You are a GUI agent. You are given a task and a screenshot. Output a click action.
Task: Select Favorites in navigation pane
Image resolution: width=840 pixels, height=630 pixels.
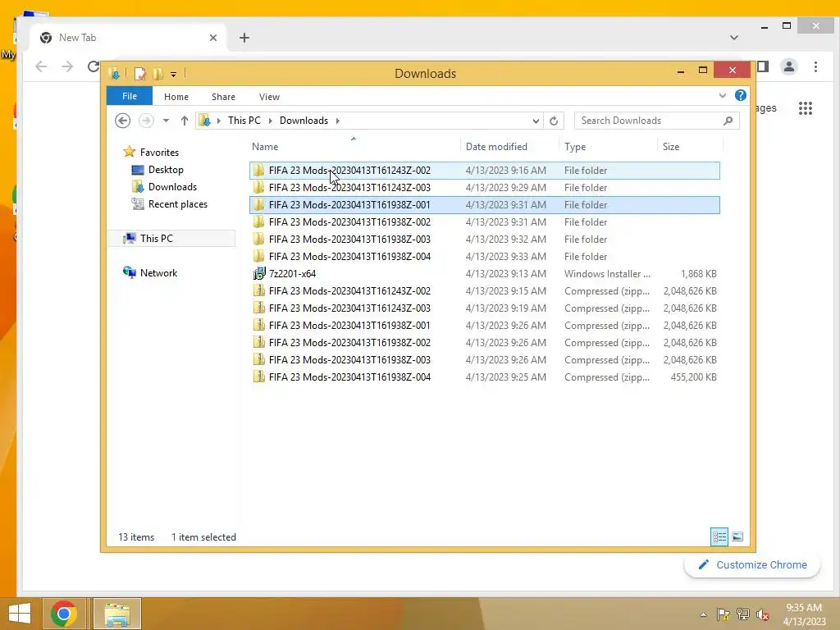pos(159,152)
